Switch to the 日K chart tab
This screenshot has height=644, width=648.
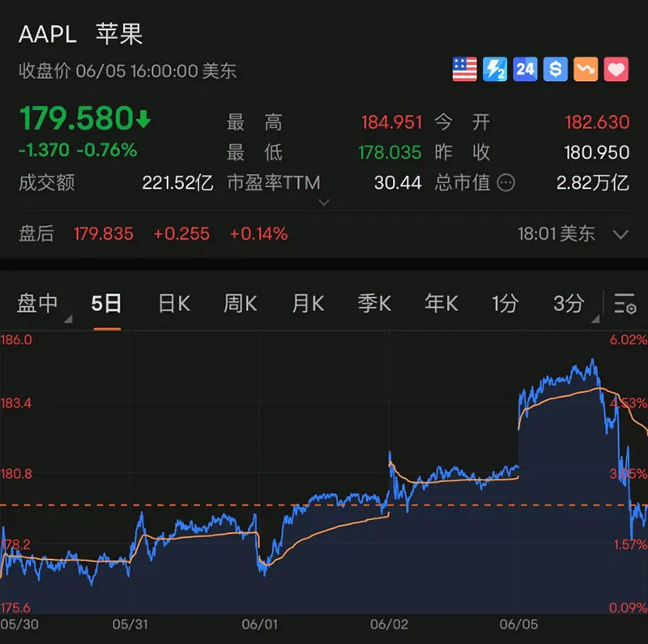pyautogui.click(x=174, y=304)
